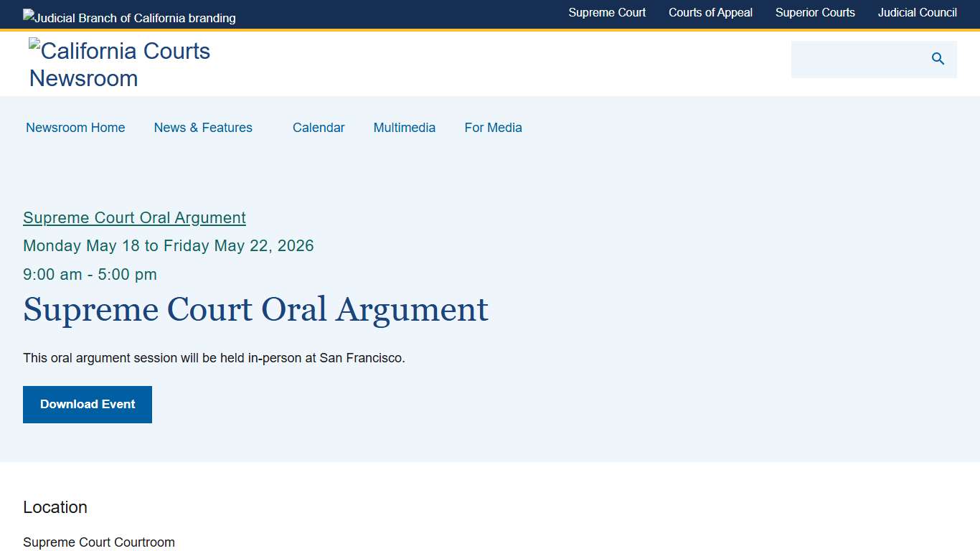The image size is (980, 551).
Task: Open the Superior Courts page
Action: click(x=815, y=12)
